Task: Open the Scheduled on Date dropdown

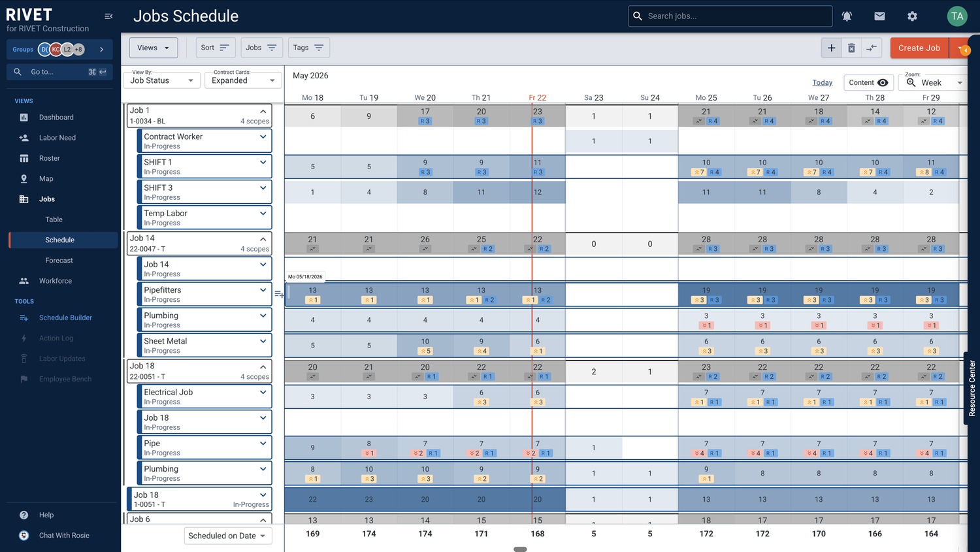Action: 228,536
